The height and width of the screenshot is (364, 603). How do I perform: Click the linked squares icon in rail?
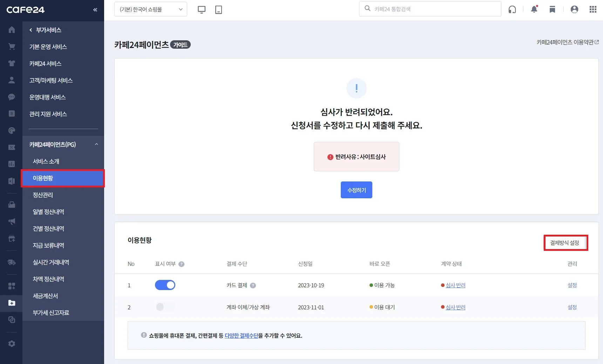tap(12, 320)
